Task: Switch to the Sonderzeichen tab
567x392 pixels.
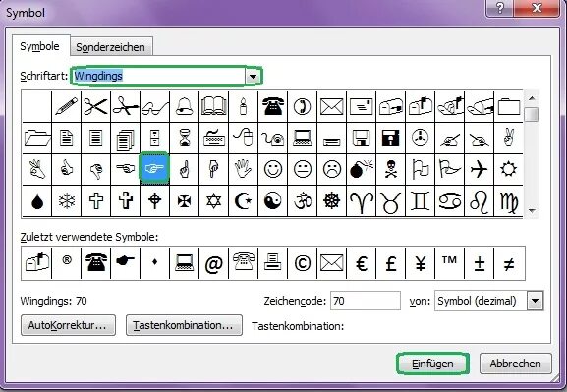Action: [111, 47]
